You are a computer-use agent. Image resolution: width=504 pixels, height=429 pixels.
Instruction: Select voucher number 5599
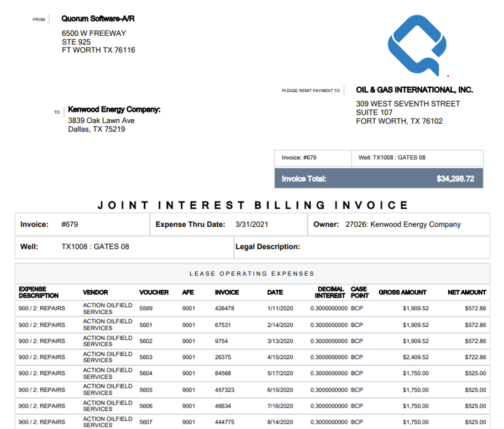(x=146, y=308)
